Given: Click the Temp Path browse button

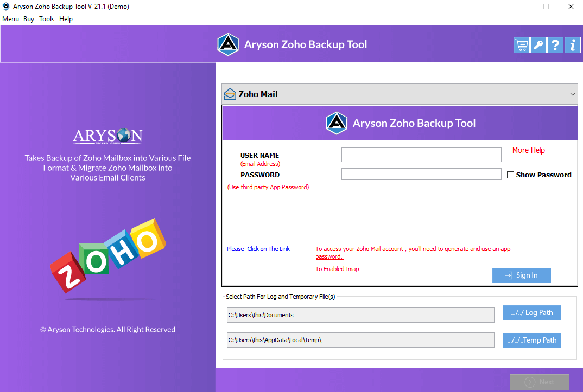Looking at the screenshot, I should coord(531,340).
